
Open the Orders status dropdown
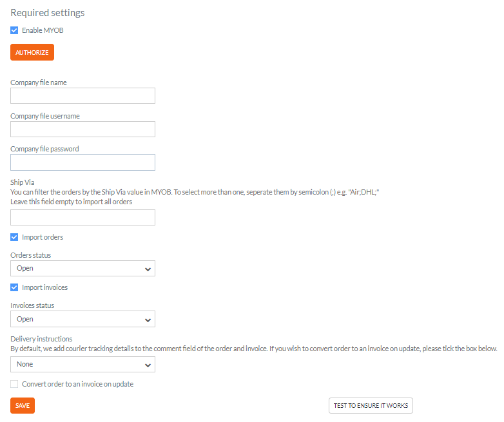(x=82, y=269)
